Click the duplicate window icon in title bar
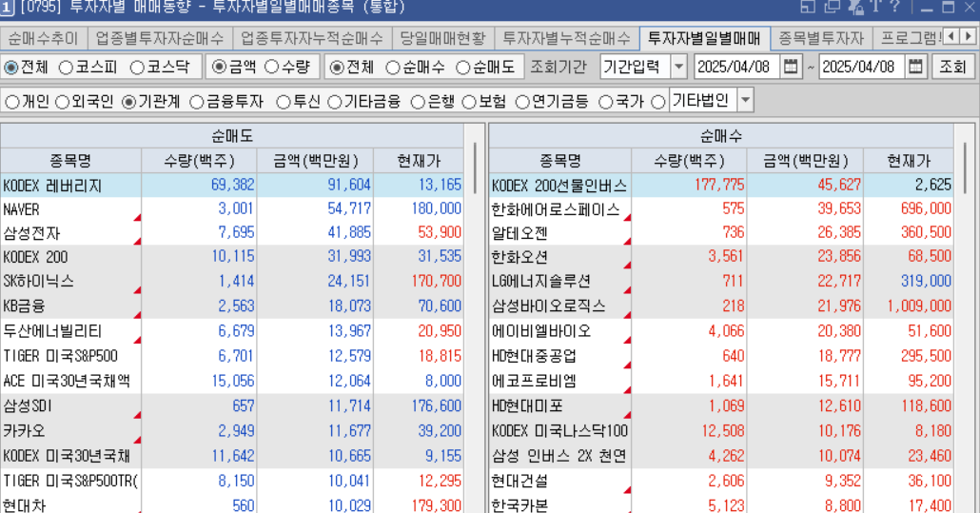980x513 pixels. [832, 7]
